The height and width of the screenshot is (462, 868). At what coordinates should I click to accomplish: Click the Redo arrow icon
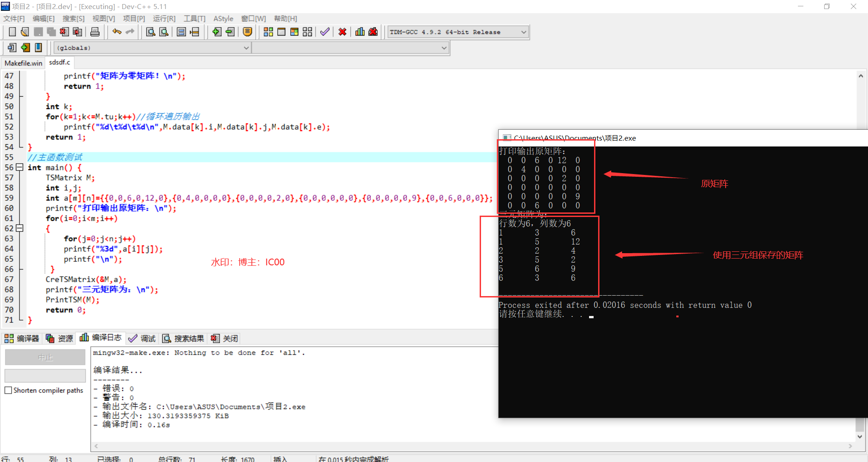coord(130,32)
